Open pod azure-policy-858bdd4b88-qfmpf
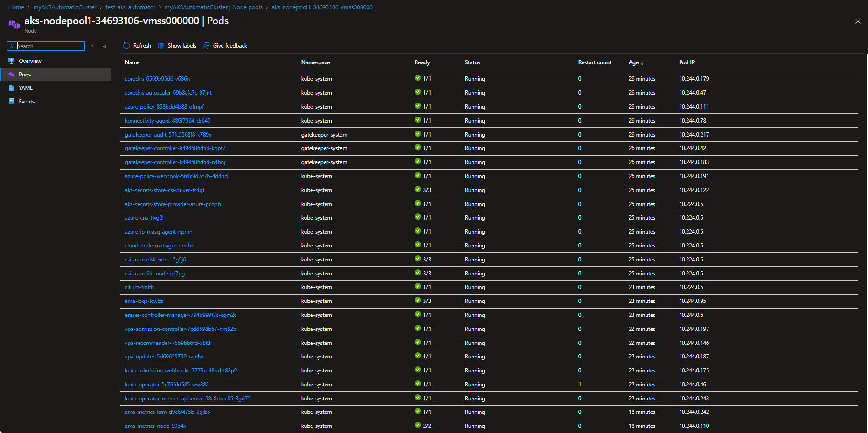This screenshot has width=868, height=433. [x=164, y=107]
